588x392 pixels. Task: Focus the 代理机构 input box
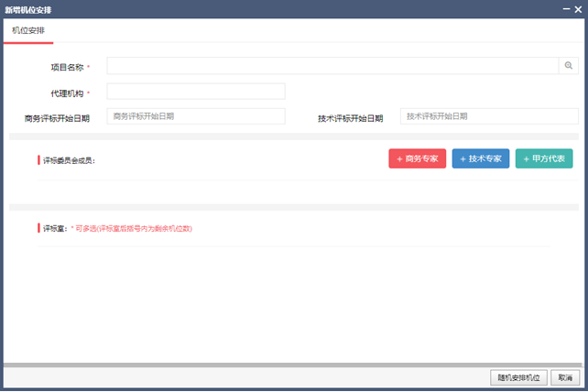(x=196, y=92)
